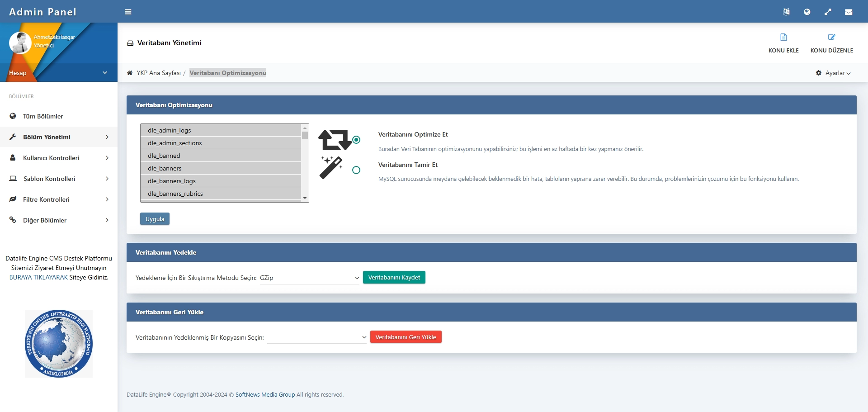
Task: Click the home icon in breadcrumb
Action: (x=130, y=73)
